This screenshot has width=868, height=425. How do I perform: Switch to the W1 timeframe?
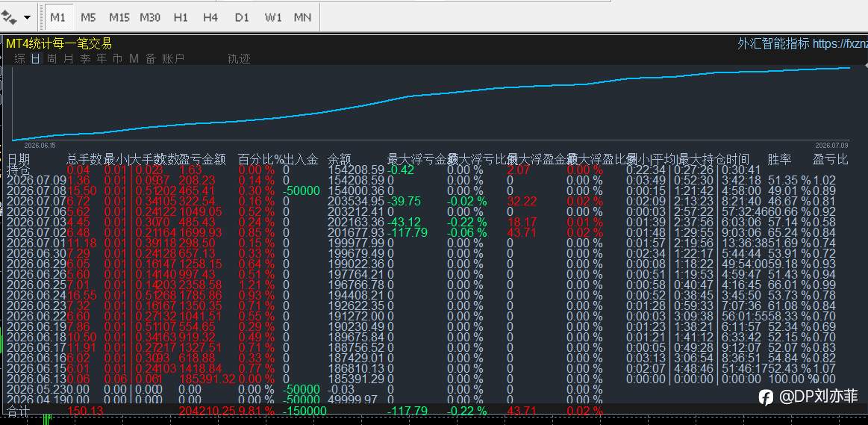tap(273, 17)
